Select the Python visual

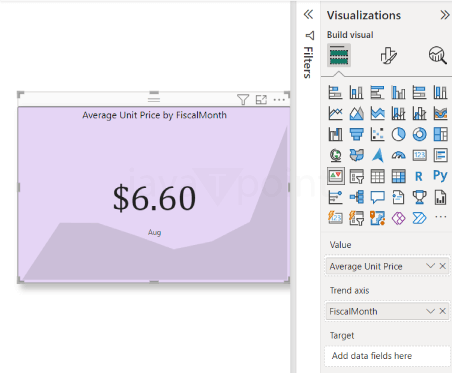(x=440, y=175)
